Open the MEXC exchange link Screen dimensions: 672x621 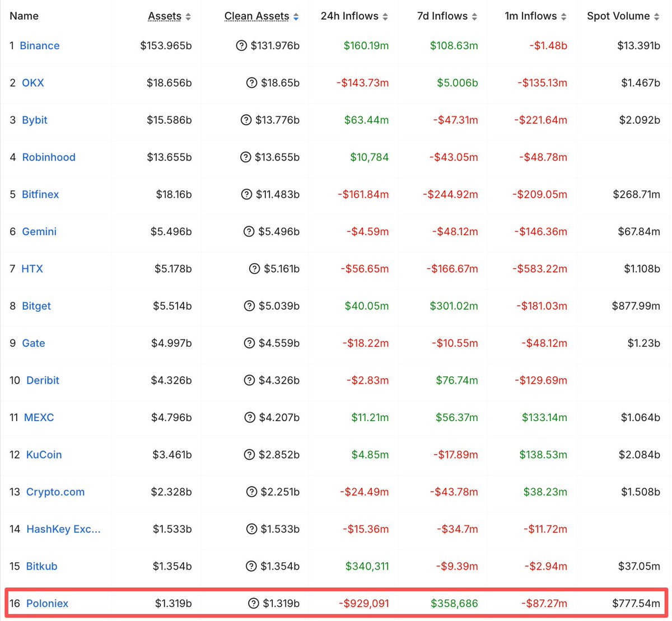39,418
